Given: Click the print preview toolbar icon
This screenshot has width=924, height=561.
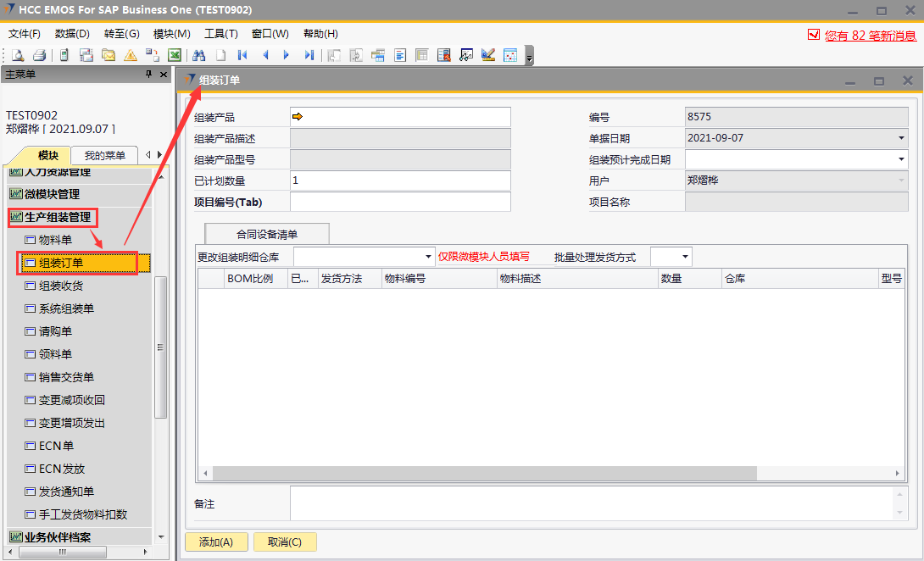Looking at the screenshot, I should tap(18, 55).
